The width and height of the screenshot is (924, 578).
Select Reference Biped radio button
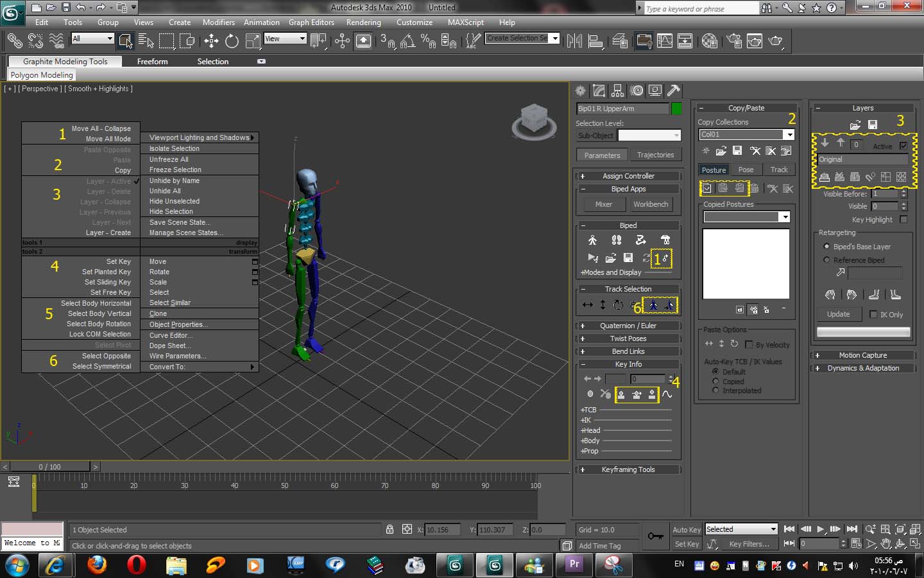[x=826, y=260]
